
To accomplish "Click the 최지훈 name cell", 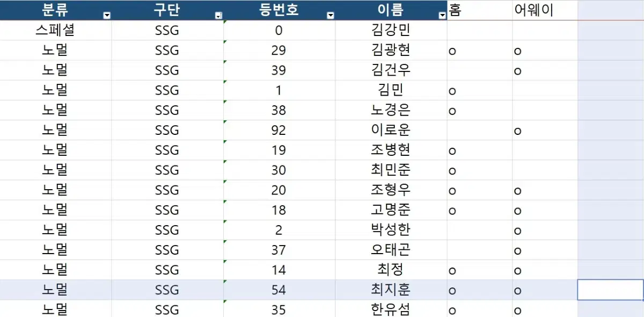I will point(391,290).
